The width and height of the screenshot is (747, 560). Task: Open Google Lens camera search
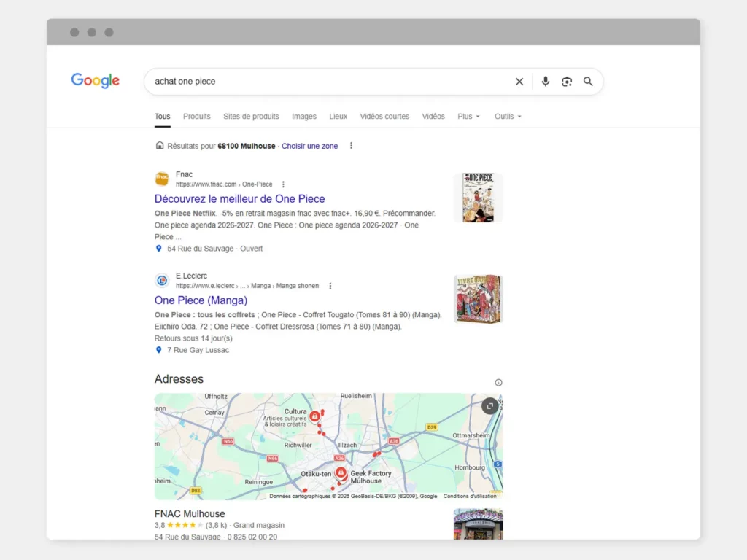coord(567,82)
